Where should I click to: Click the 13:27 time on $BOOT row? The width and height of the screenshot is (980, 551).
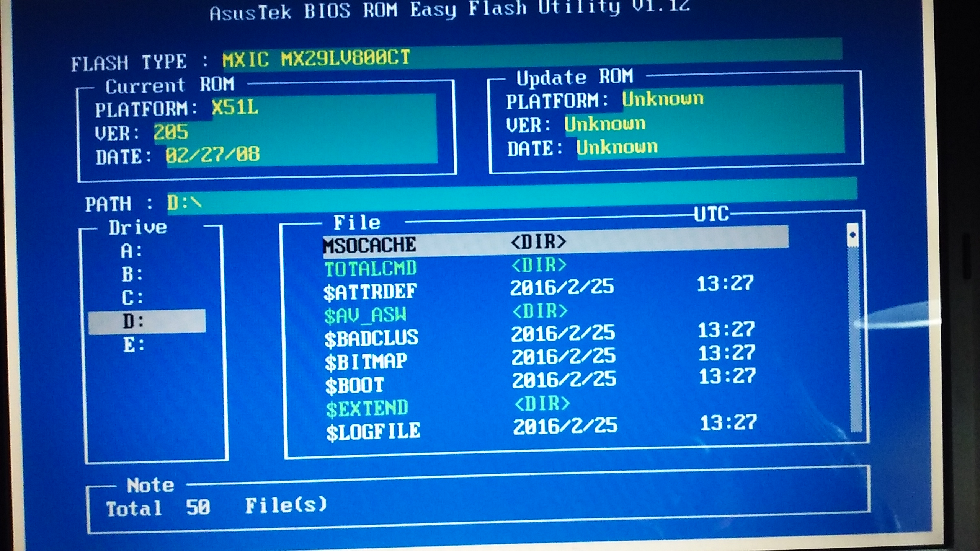point(727,377)
